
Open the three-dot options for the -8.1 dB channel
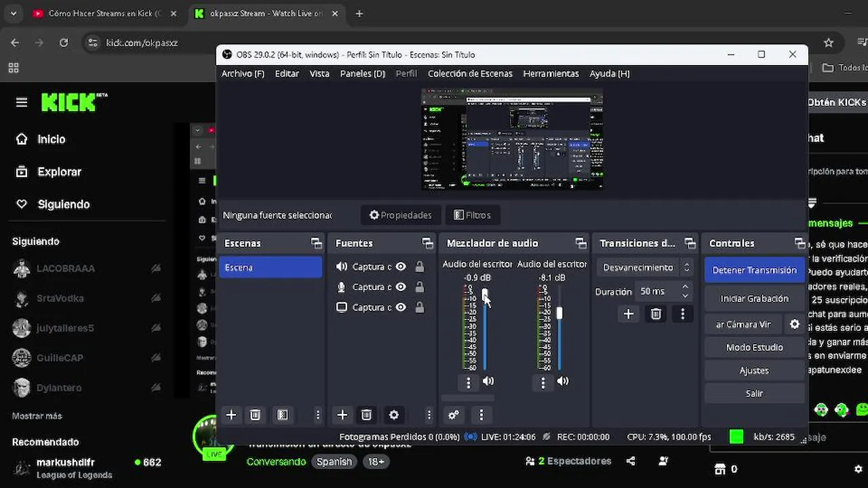click(542, 383)
